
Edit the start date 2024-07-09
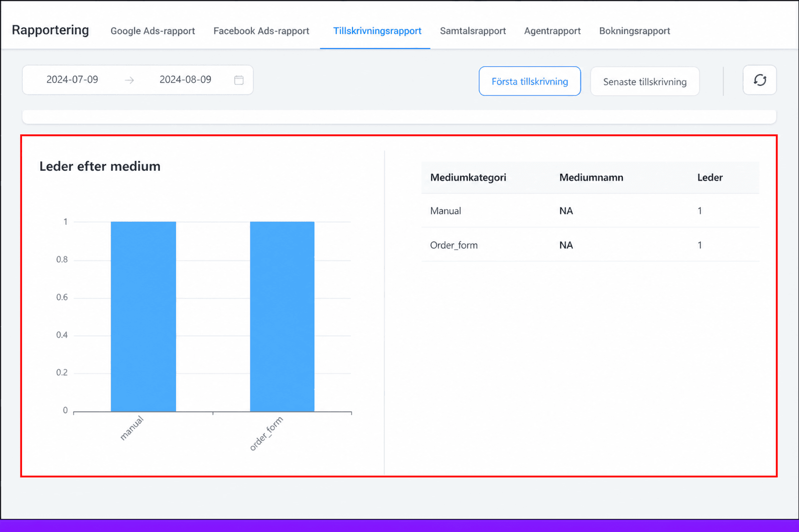pyautogui.click(x=72, y=79)
